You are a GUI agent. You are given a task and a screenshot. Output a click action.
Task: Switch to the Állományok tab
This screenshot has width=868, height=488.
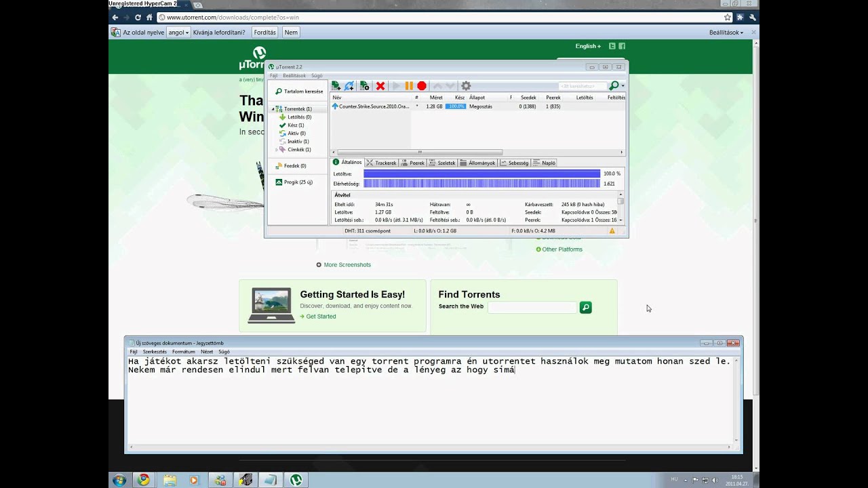click(x=477, y=163)
